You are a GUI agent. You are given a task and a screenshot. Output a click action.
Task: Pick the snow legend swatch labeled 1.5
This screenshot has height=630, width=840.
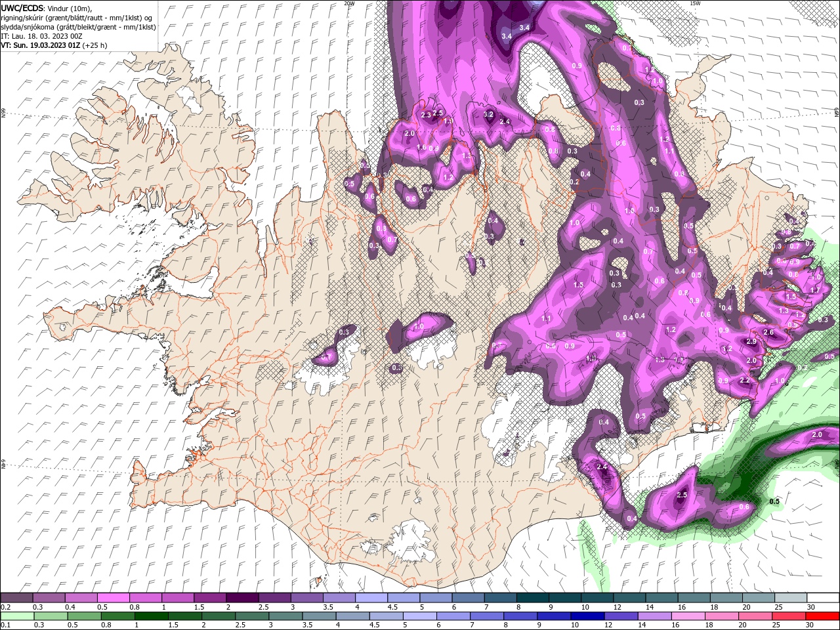(x=210, y=598)
